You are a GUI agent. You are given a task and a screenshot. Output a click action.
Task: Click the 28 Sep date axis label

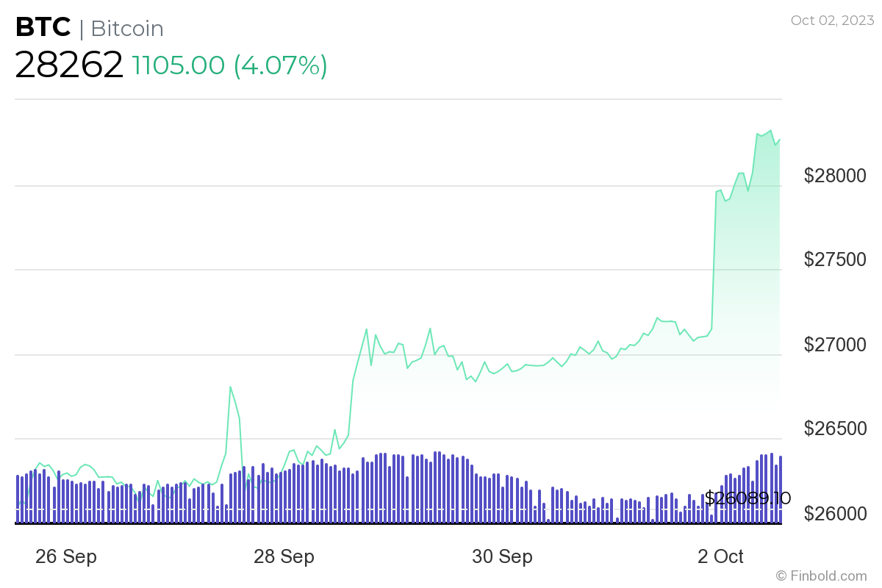[x=284, y=557]
